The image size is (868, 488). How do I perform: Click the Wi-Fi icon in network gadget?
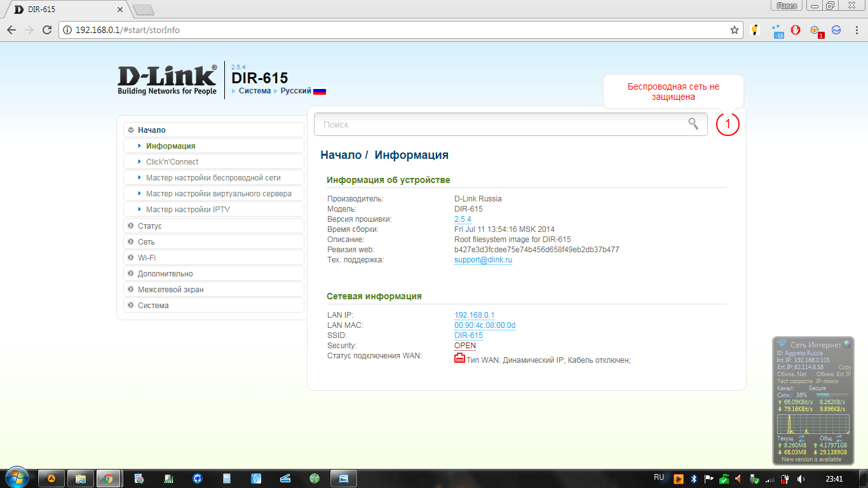coord(782,344)
